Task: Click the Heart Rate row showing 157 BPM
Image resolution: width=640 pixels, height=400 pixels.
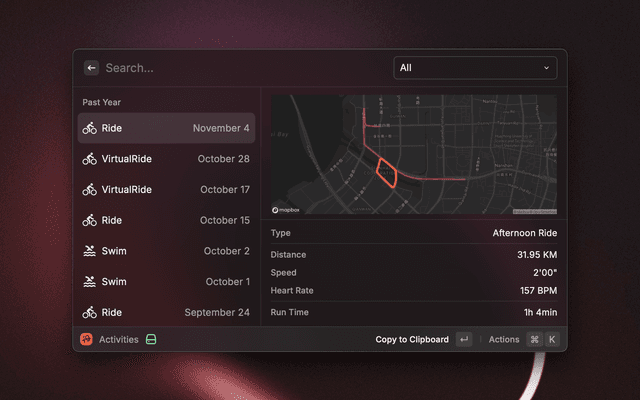Action: coord(414,290)
